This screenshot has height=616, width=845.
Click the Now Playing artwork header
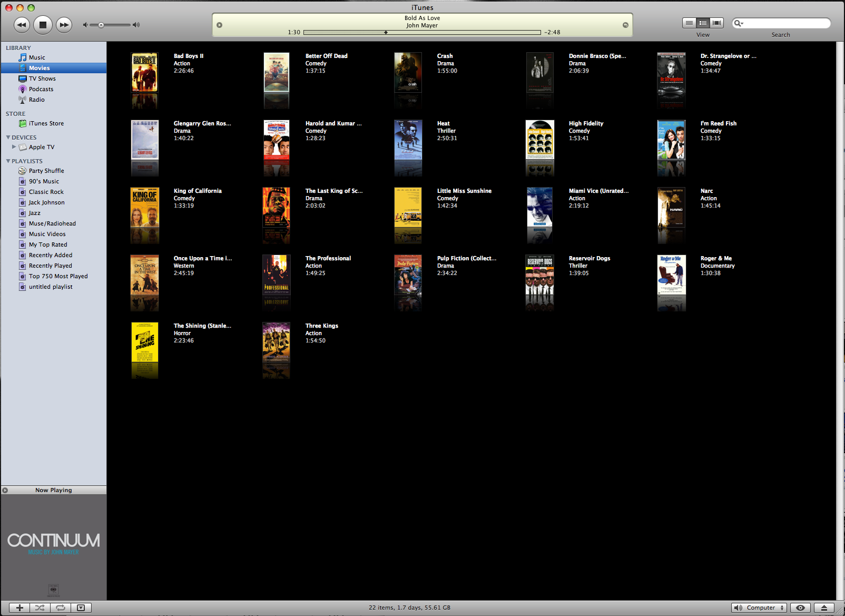(x=54, y=490)
